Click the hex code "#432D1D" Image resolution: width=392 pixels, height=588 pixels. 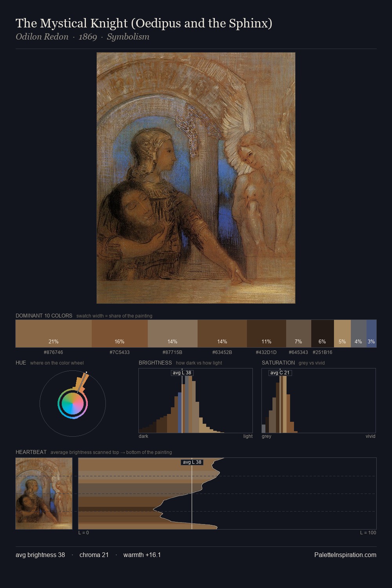click(x=266, y=352)
